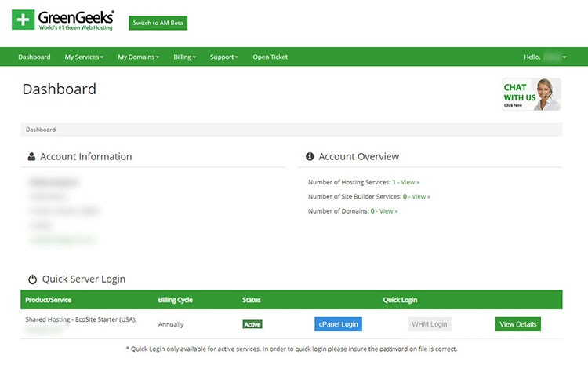Expand the My Domains menu
This screenshot has height=376, width=588.
[x=138, y=57]
